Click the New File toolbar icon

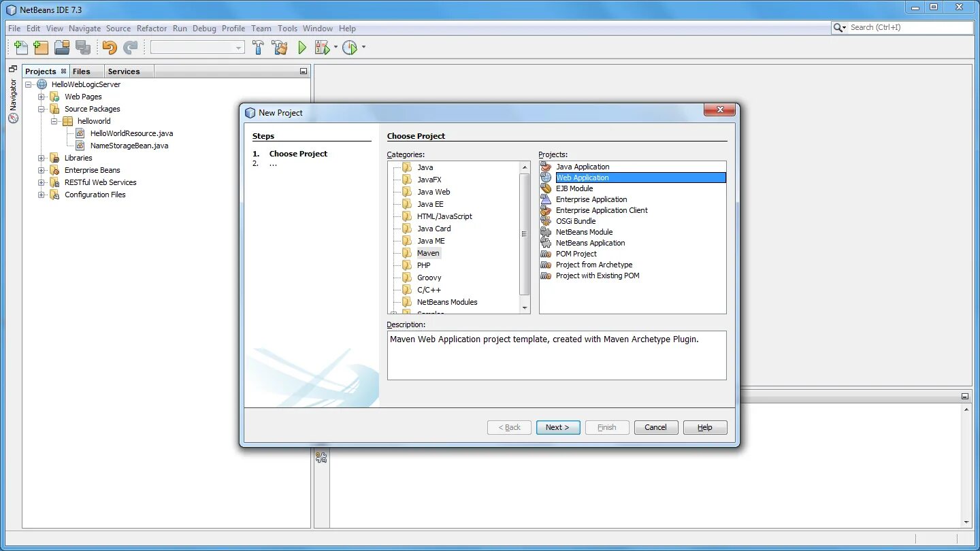21,48
